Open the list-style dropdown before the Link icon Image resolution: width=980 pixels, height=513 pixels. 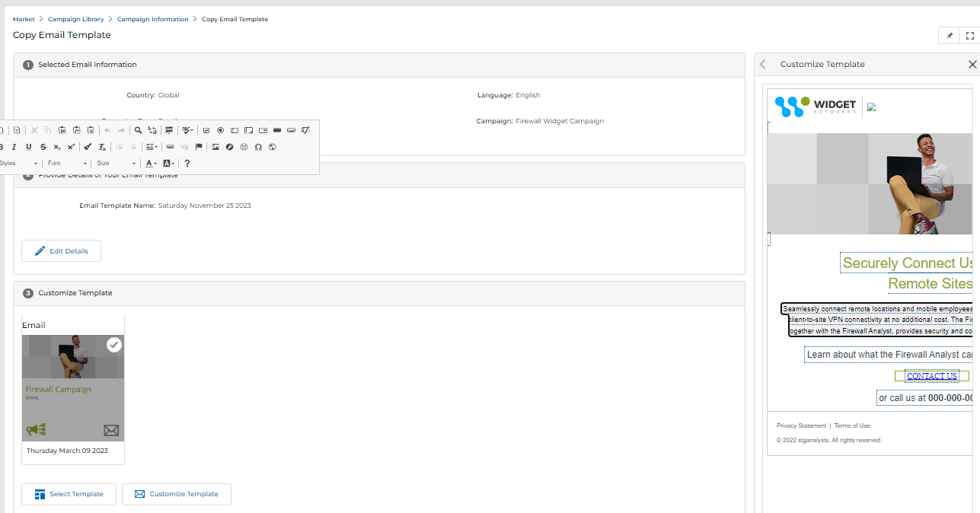(x=152, y=147)
